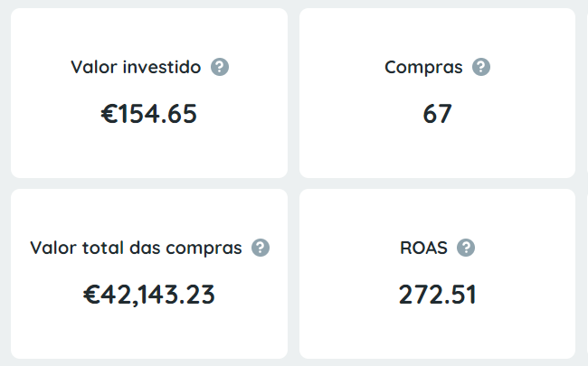Screen dimensions: 588x366
Task: Open the Valor investido help tooltip icon
Action: [220, 67]
